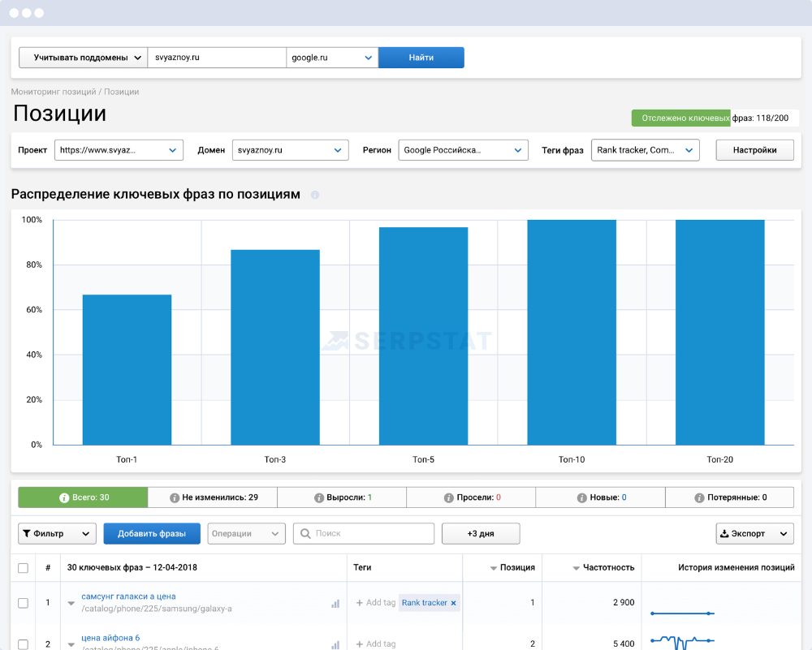
Task: Click plus icon to add tag in row 2
Action: (360, 644)
